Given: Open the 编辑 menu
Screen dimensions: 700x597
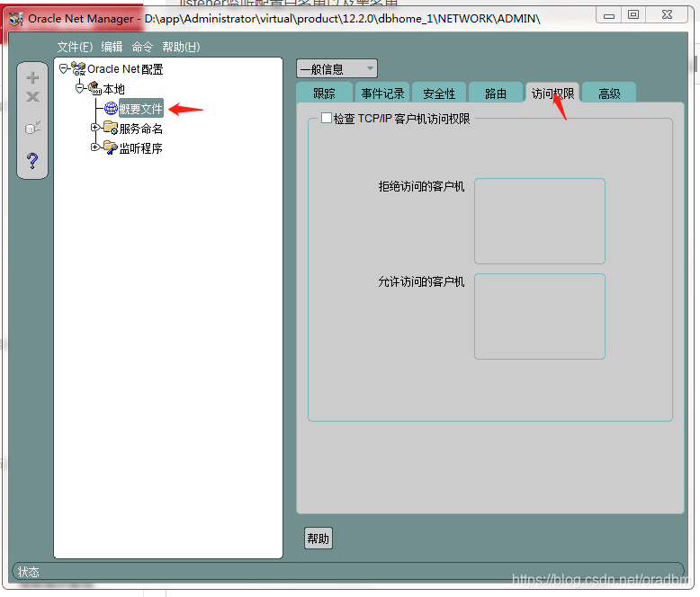Looking at the screenshot, I should tap(112, 47).
